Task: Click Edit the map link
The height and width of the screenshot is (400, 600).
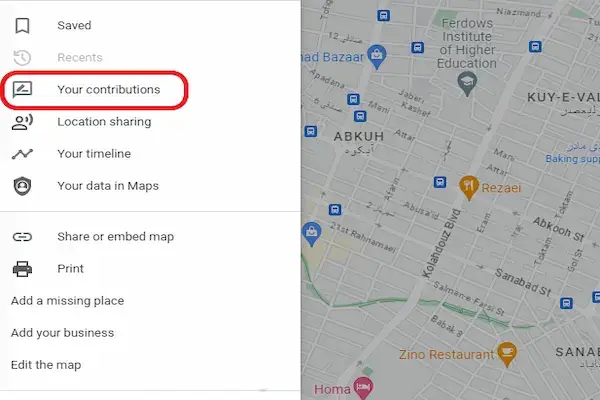Action: point(46,365)
